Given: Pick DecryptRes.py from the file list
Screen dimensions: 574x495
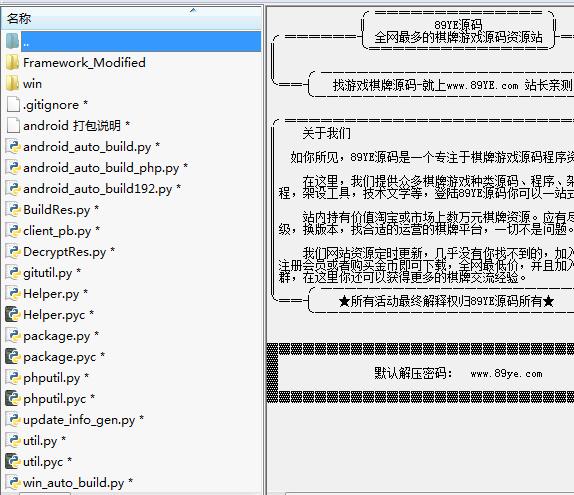Looking at the screenshot, I should (64, 252).
